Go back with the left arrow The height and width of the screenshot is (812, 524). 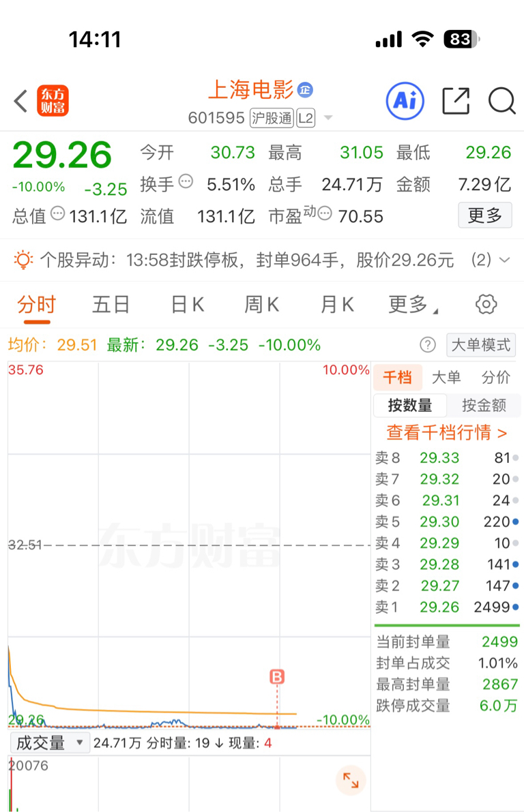coord(20,101)
